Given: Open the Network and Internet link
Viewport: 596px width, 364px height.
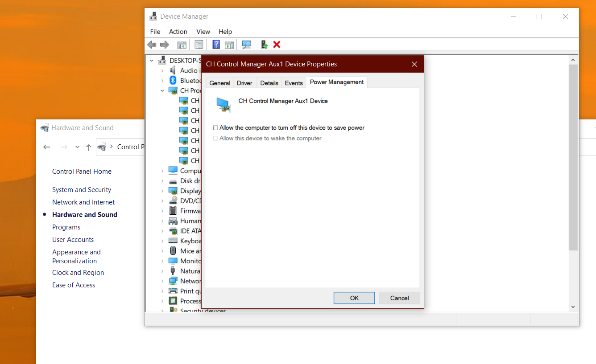Looking at the screenshot, I should 83,202.
